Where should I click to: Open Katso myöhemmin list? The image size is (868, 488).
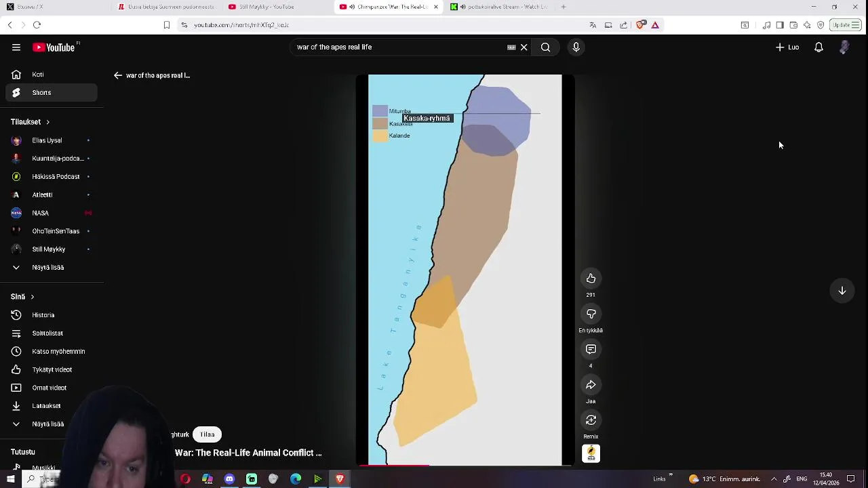click(52, 352)
